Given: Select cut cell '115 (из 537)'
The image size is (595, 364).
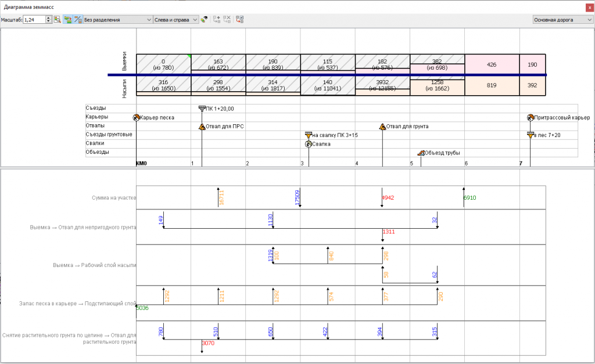Looking at the screenshot, I should pyautogui.click(x=328, y=64).
